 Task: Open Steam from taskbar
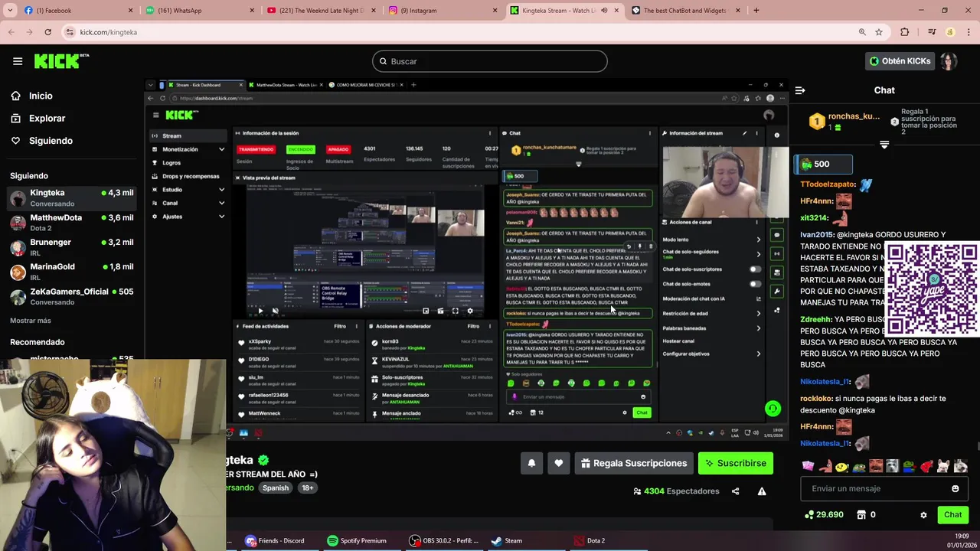(507, 540)
